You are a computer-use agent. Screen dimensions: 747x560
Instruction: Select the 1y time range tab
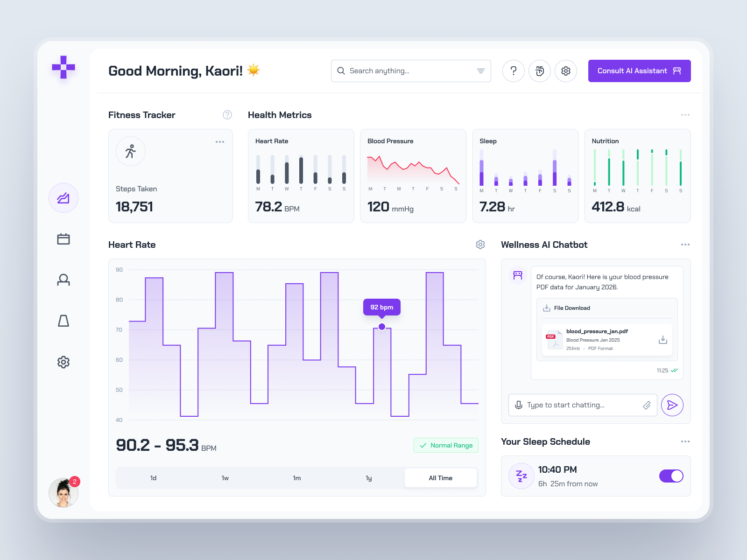[x=369, y=478]
